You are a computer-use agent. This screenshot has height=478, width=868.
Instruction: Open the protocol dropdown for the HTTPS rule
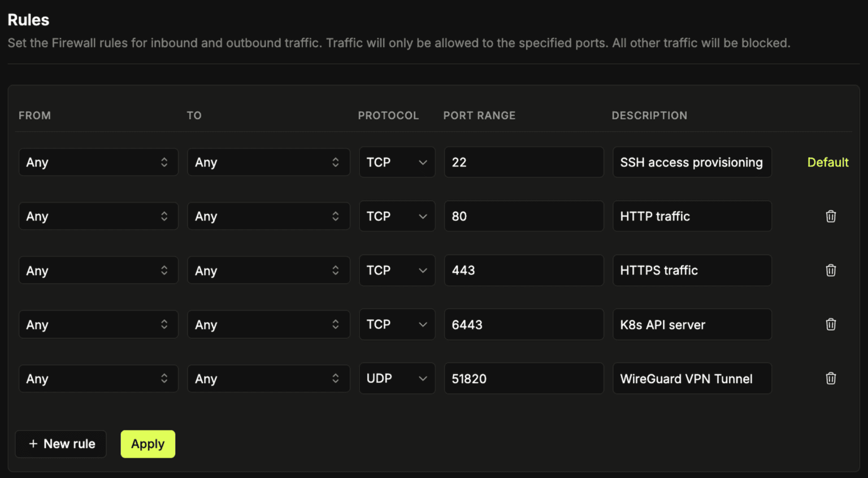pyautogui.click(x=397, y=270)
